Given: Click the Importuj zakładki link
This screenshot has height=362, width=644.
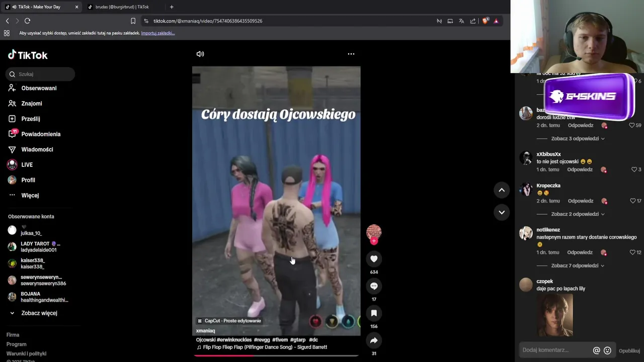Looking at the screenshot, I should 157,33.
